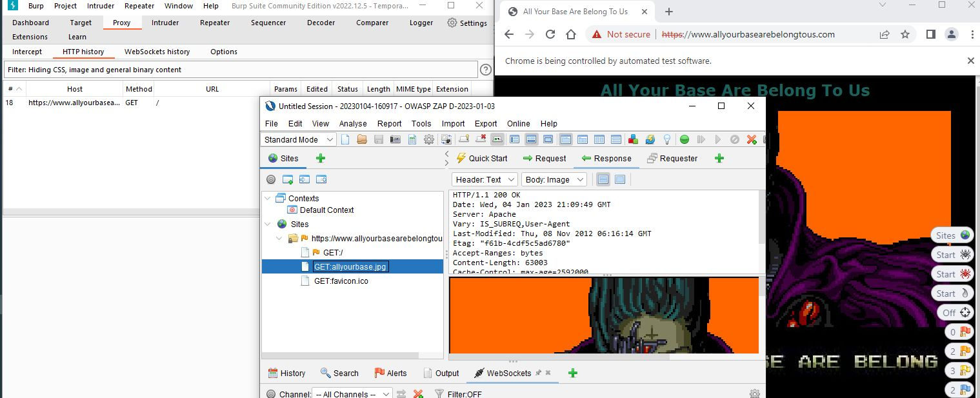Open Header: Text dropdown
This screenshot has height=398, width=980.
[485, 179]
